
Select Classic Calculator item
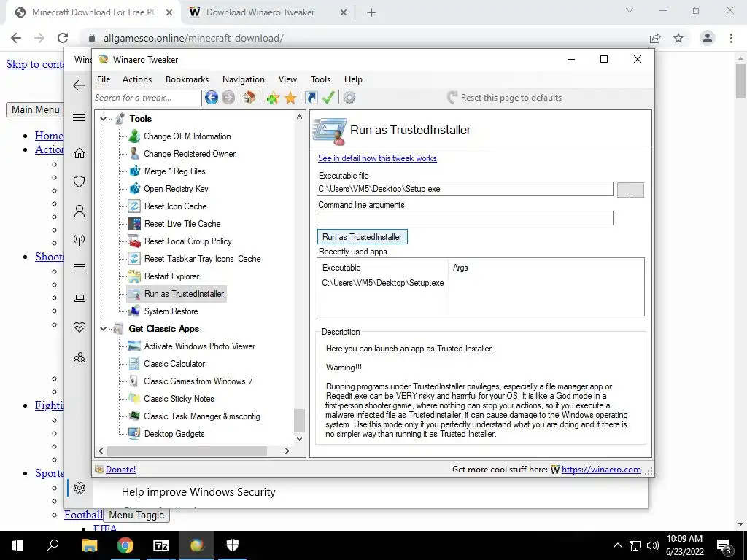[x=174, y=364]
